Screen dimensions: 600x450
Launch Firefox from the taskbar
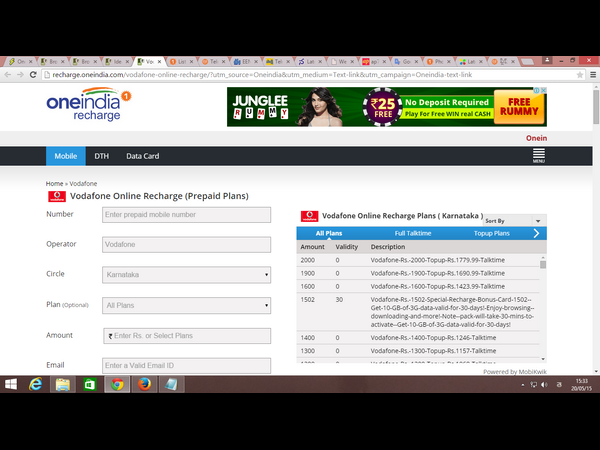tap(143, 384)
